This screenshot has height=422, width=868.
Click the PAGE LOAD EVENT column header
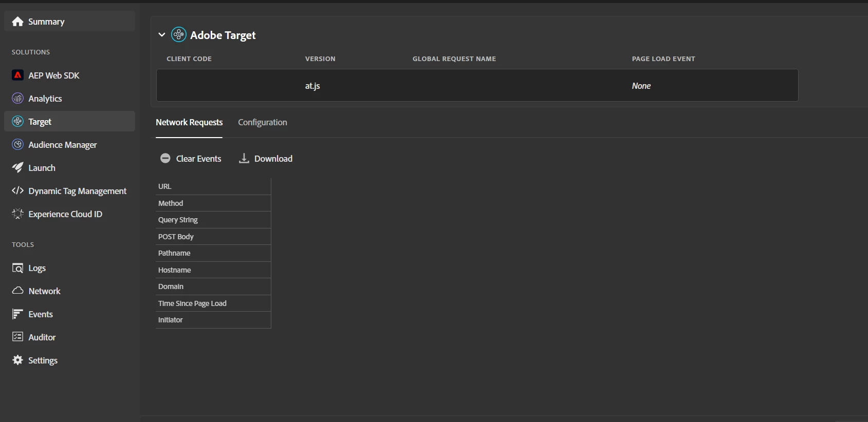[x=663, y=59]
